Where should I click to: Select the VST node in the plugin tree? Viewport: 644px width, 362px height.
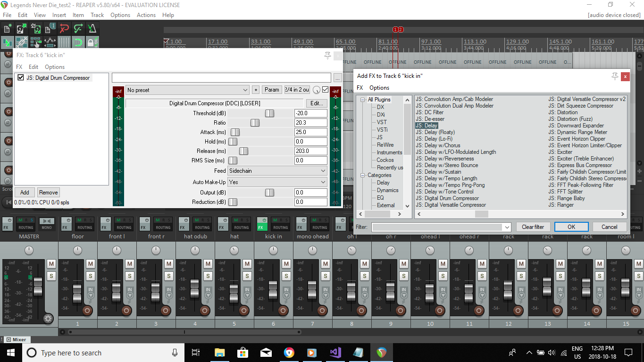pyautogui.click(x=382, y=122)
